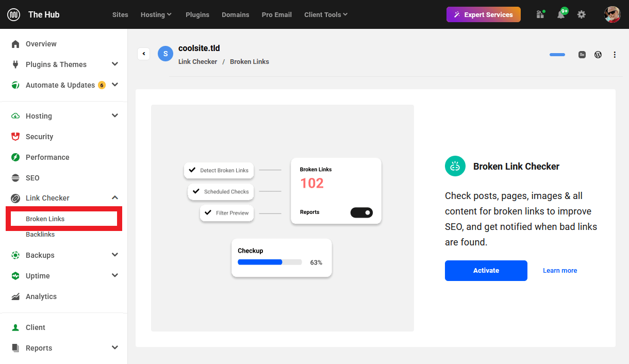Viewport: 629px width, 364px height.
Task: Click the Client person icon
Action: [x=15, y=327]
